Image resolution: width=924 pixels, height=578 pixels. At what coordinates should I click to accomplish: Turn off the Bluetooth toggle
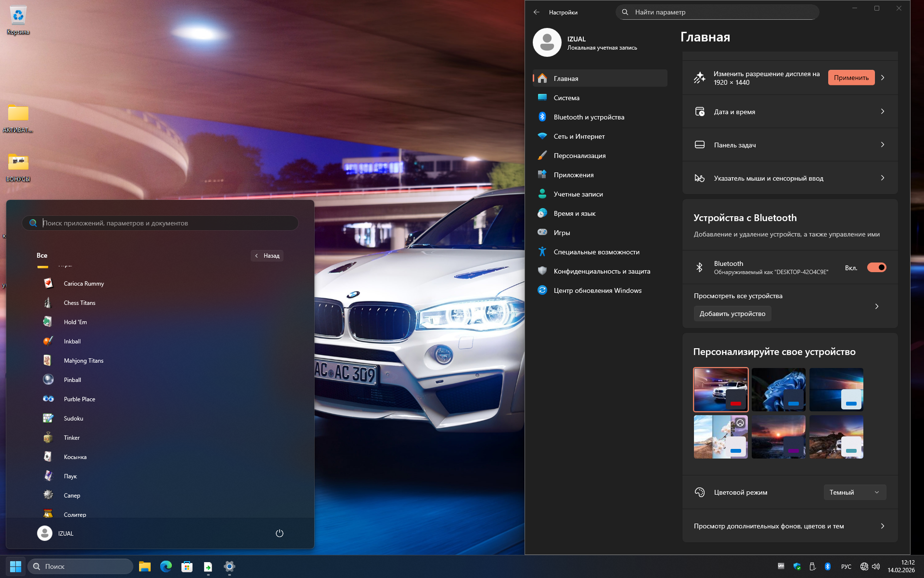tap(876, 267)
